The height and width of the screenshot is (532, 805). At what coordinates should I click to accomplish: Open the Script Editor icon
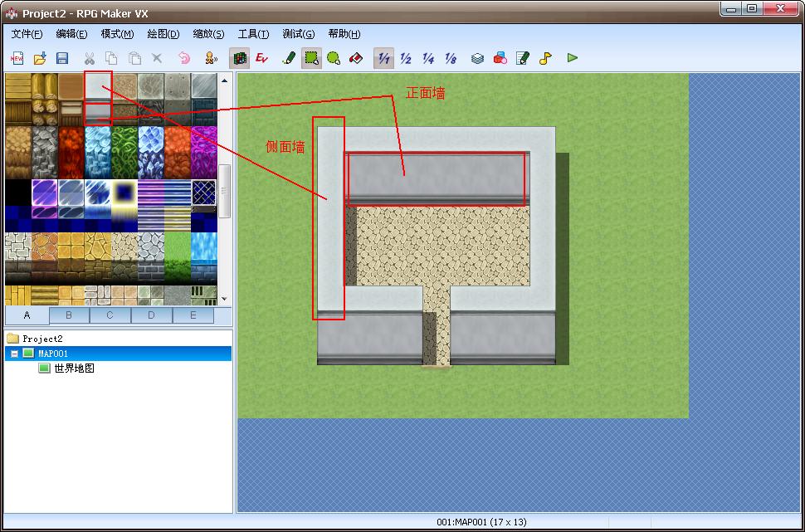point(523,58)
